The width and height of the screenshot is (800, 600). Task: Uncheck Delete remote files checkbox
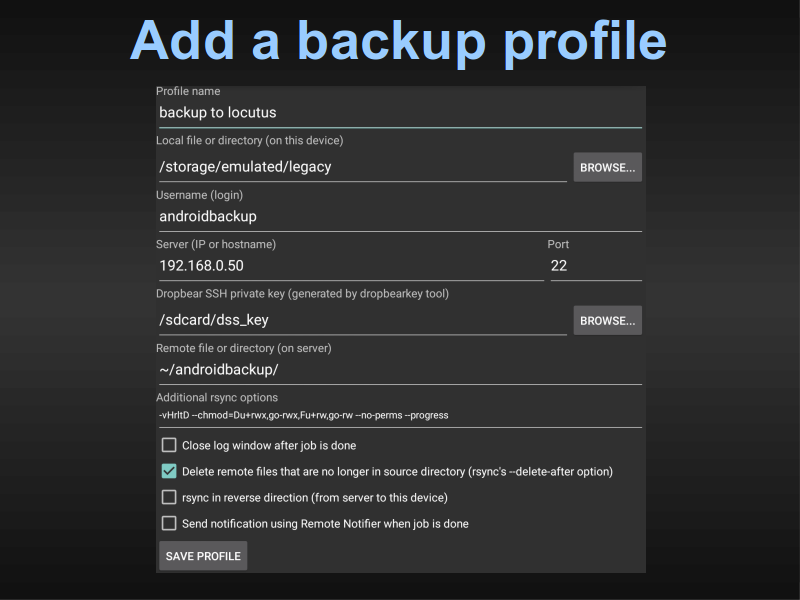tap(169, 471)
